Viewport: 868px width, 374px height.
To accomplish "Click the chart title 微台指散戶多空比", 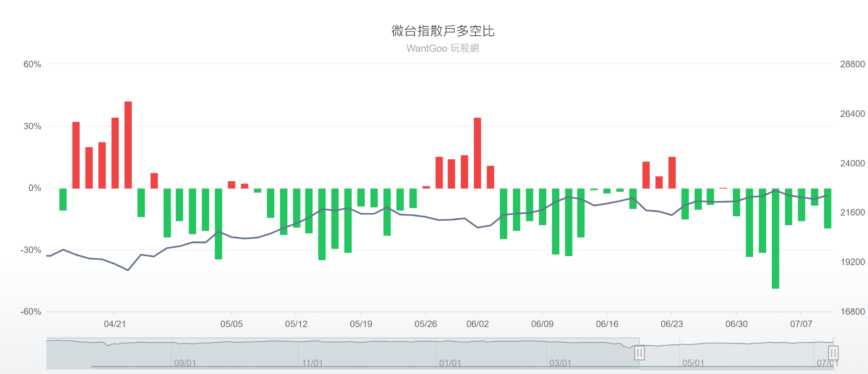I will point(442,31).
